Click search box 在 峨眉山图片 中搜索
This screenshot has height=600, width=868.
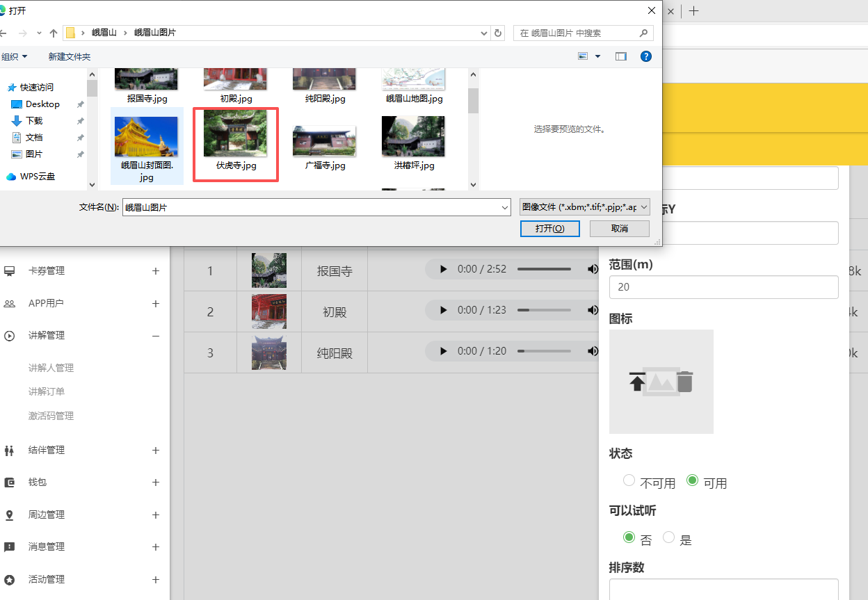(576, 33)
